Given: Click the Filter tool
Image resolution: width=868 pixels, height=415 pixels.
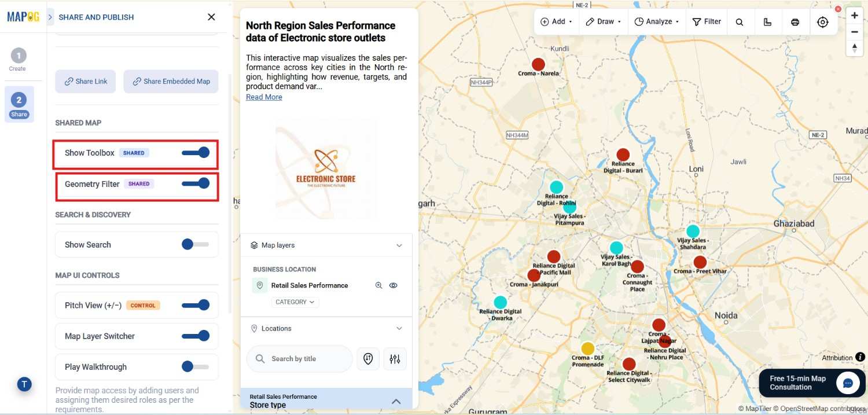Looking at the screenshot, I should 707,21.
